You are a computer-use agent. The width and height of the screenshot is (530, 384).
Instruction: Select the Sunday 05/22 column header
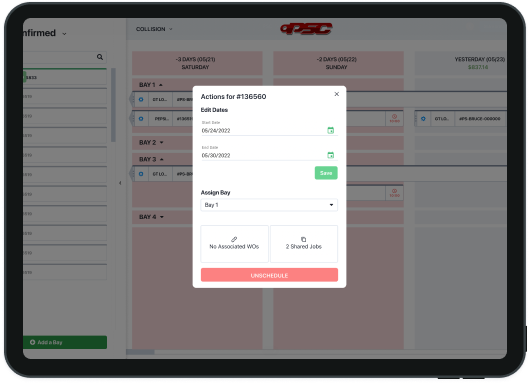[338, 63]
